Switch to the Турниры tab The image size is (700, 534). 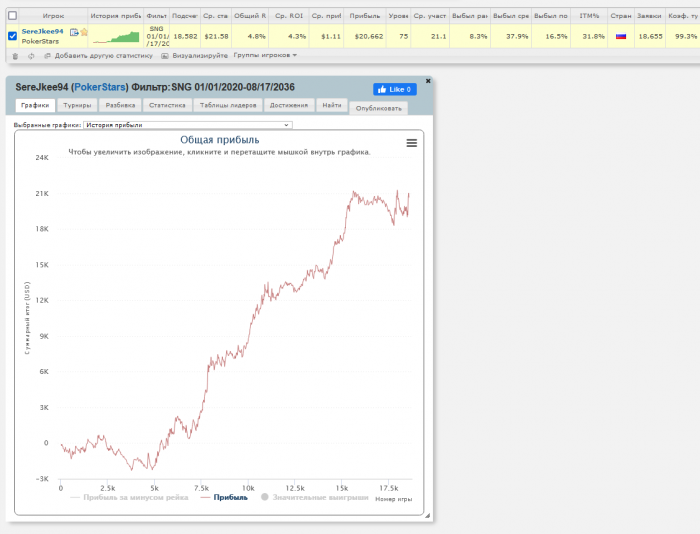tap(77, 105)
